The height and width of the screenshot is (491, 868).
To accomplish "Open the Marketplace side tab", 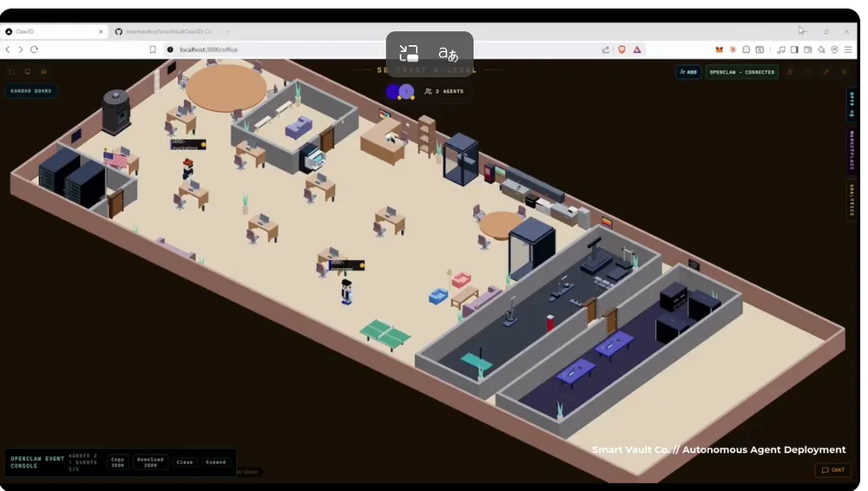I will (x=852, y=151).
